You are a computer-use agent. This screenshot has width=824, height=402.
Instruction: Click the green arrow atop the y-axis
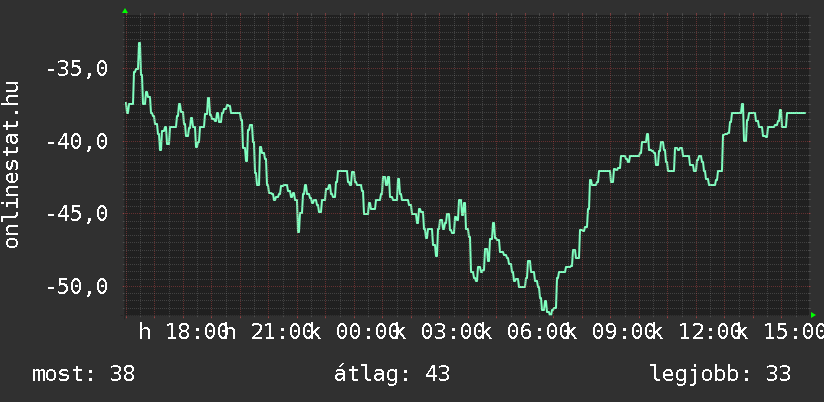(124, 11)
